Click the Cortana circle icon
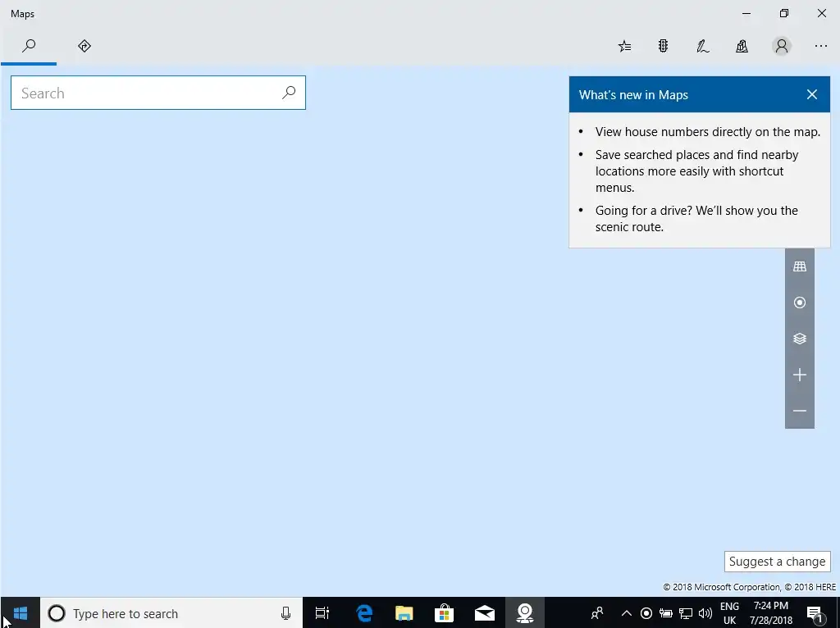Viewport: 840px width, 628px height. pos(57,613)
